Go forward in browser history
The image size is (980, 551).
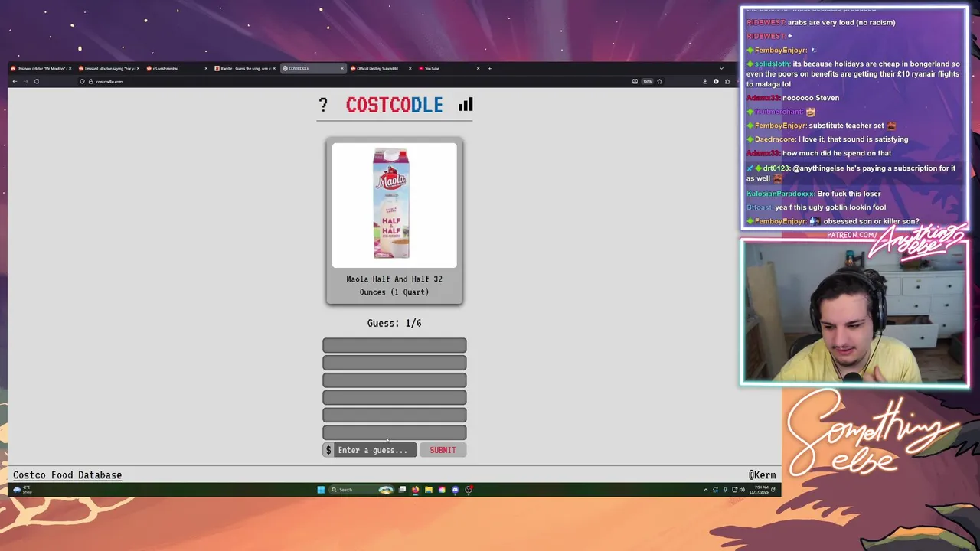pos(25,81)
